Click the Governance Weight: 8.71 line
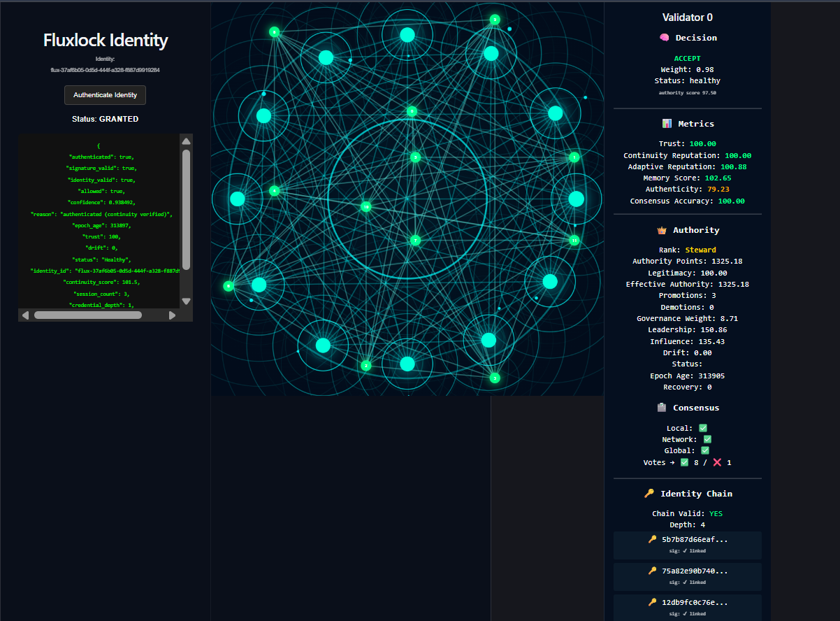The height and width of the screenshot is (621, 840). (x=688, y=319)
